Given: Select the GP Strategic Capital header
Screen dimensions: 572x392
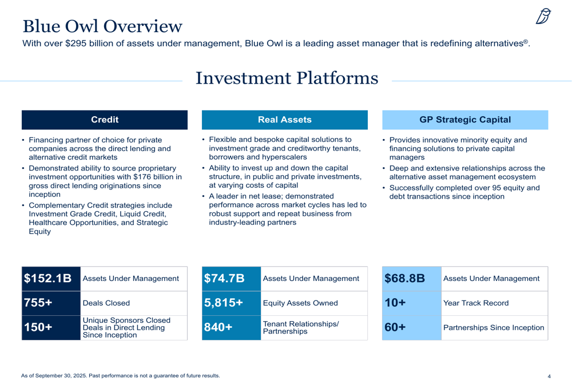Looking at the screenshot, I should pyautogui.click(x=464, y=120).
